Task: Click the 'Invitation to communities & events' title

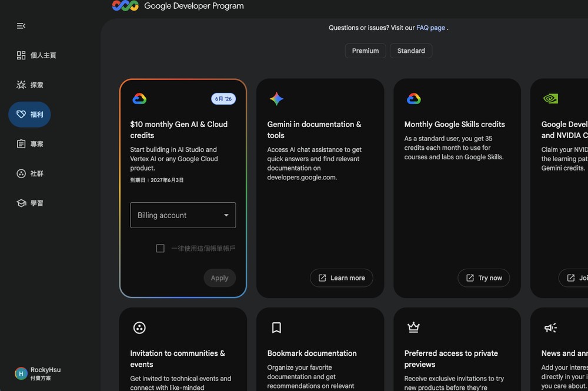Action: click(178, 359)
